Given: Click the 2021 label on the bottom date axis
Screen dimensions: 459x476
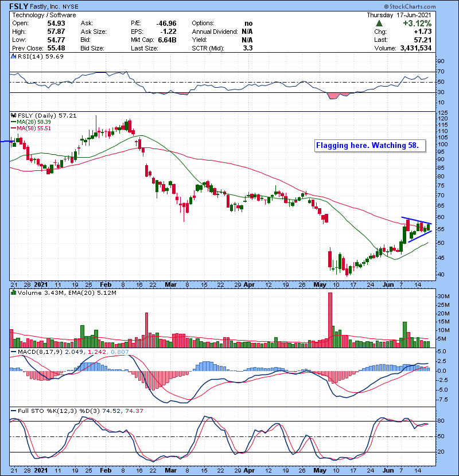Looking at the screenshot, I should click(41, 470).
